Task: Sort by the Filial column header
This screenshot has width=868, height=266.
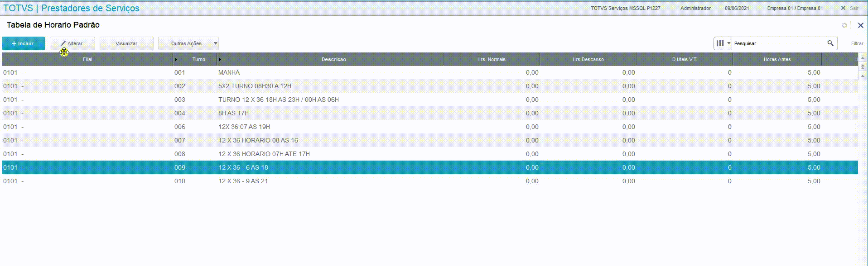Action: click(87, 59)
